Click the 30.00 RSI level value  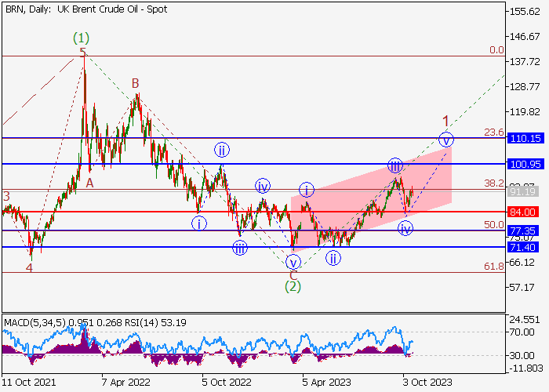[x=522, y=356]
